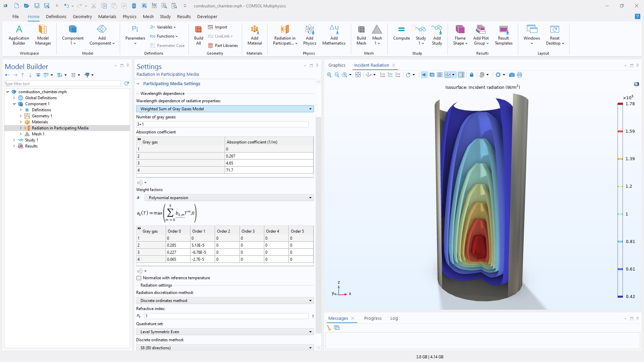The width and height of the screenshot is (644, 362).
Task: Enable Normalize with reference temperature checkbox
Action: point(139,278)
